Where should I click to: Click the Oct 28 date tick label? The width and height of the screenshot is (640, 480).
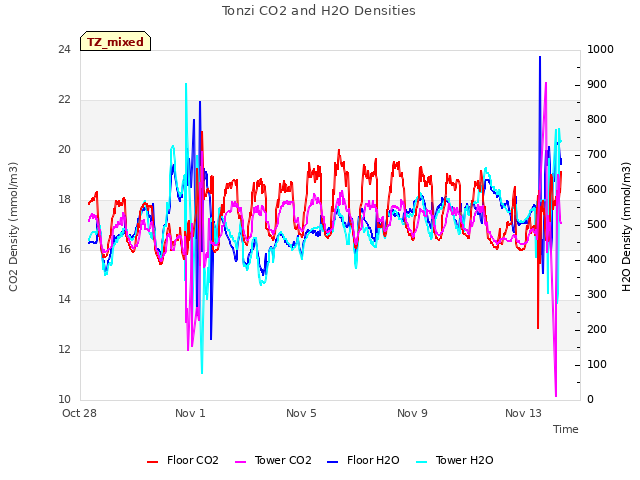point(79,413)
